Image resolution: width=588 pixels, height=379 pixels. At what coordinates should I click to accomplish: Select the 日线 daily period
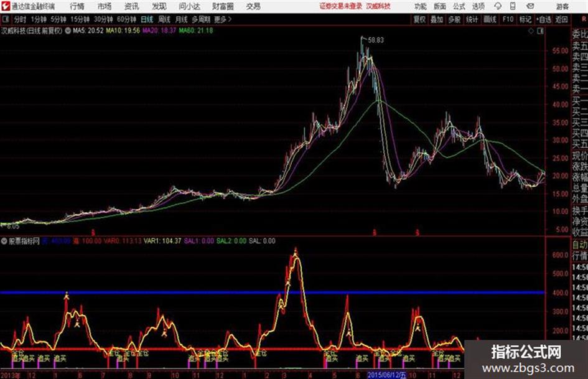(147, 19)
